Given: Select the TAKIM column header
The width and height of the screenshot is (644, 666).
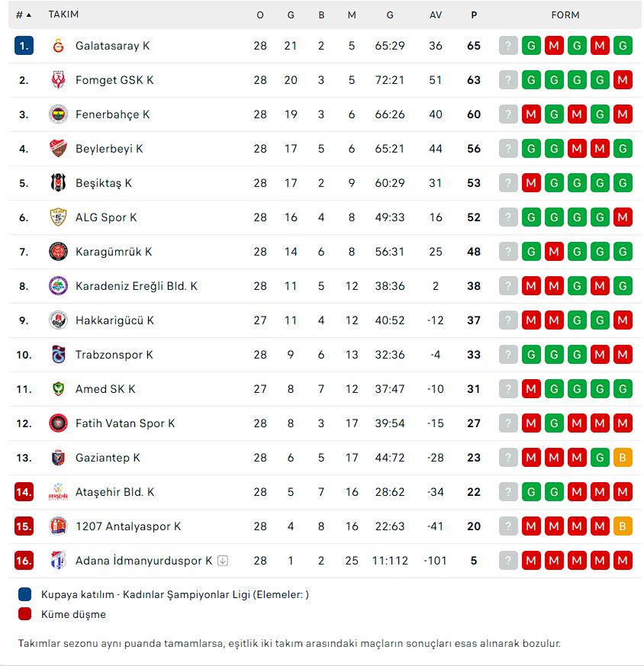Looking at the screenshot, I should point(63,14).
